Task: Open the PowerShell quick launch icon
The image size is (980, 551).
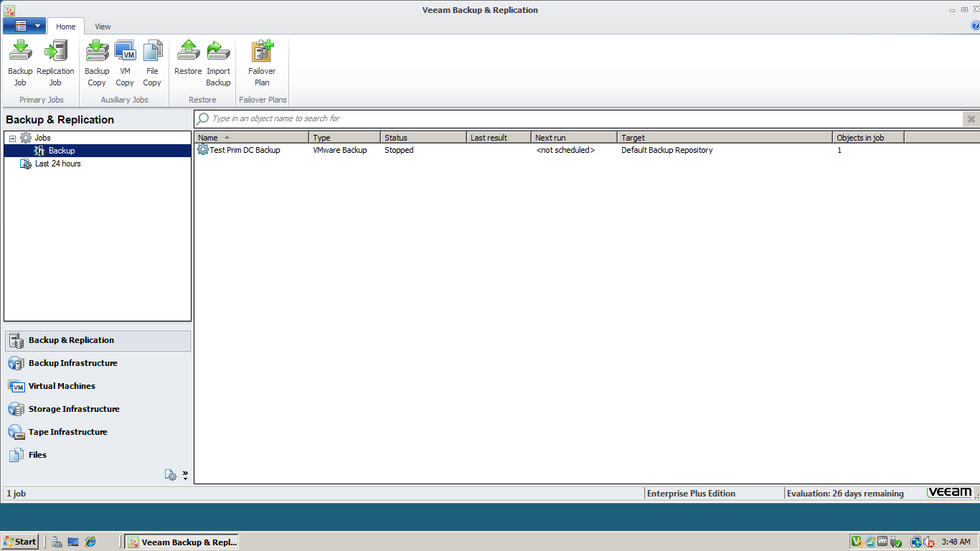Action: point(73,542)
